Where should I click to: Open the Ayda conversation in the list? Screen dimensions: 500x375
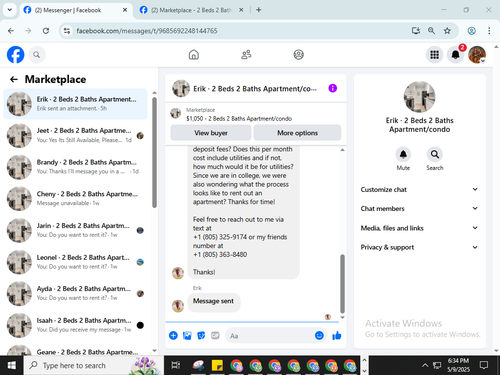point(75,294)
